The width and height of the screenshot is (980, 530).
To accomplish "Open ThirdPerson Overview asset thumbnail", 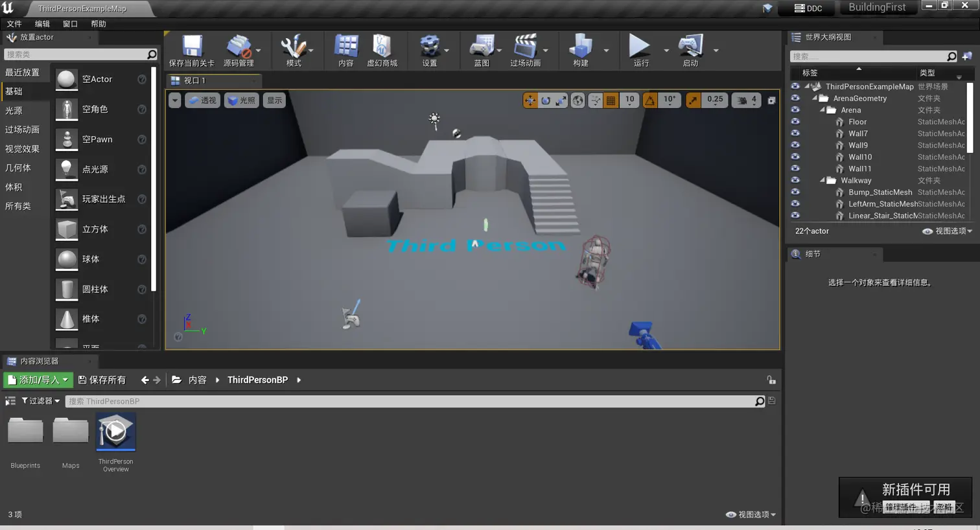I will 115,432.
